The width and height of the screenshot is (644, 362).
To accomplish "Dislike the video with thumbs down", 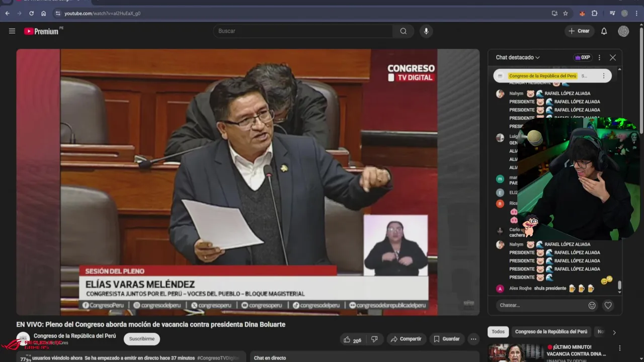I will (x=374, y=339).
